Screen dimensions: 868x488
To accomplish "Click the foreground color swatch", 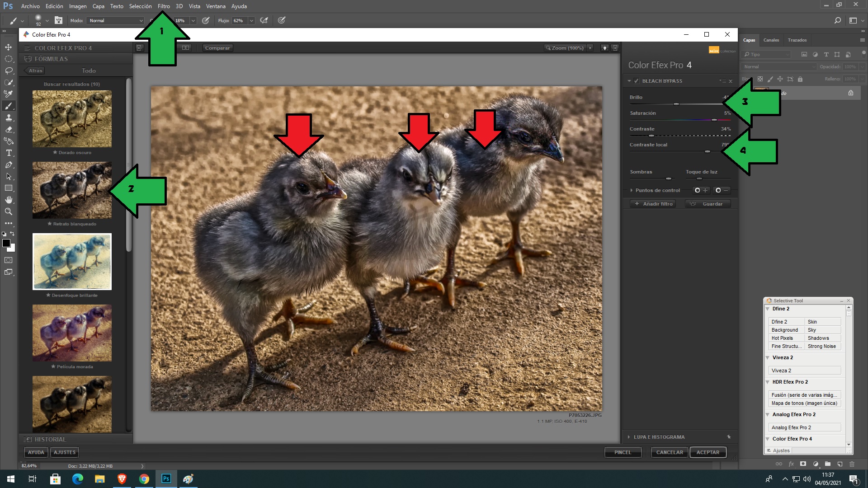I will pos(6,243).
